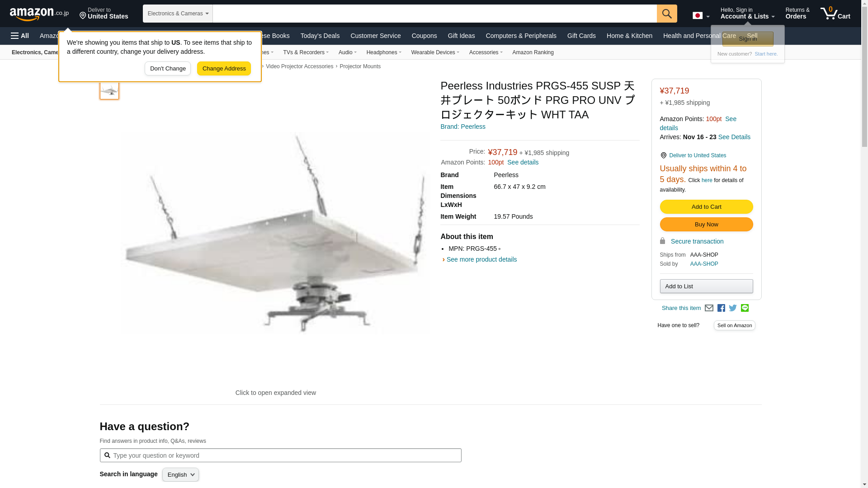
Task: Open the Japan flag language selector
Action: 701,15
